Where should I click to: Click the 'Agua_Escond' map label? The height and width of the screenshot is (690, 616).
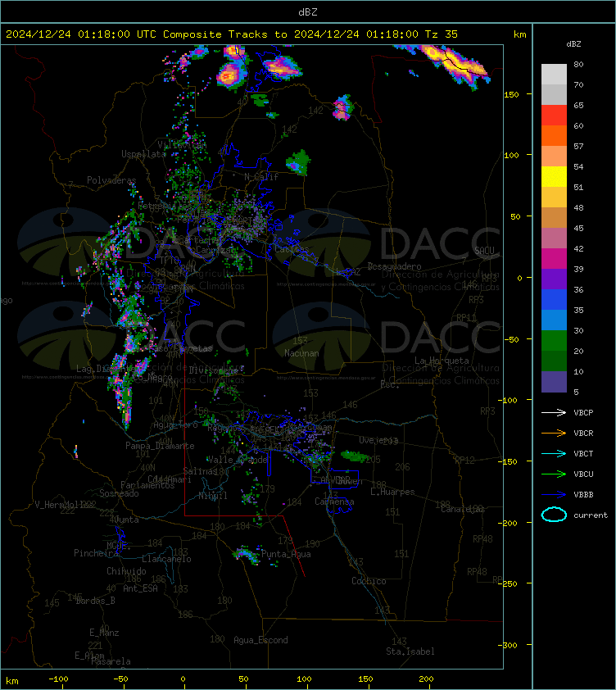(x=261, y=640)
